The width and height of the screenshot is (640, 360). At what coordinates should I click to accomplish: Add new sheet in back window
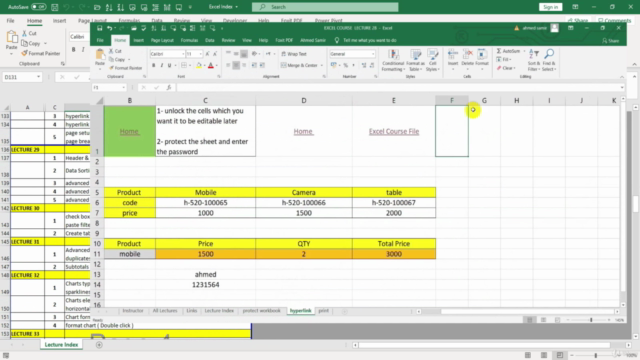point(99,345)
